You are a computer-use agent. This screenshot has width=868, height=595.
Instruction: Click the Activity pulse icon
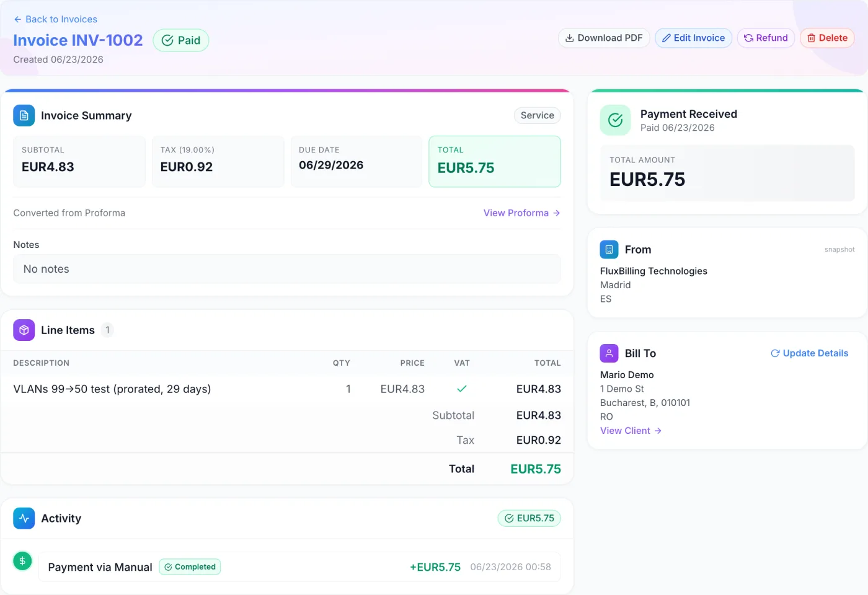24,518
